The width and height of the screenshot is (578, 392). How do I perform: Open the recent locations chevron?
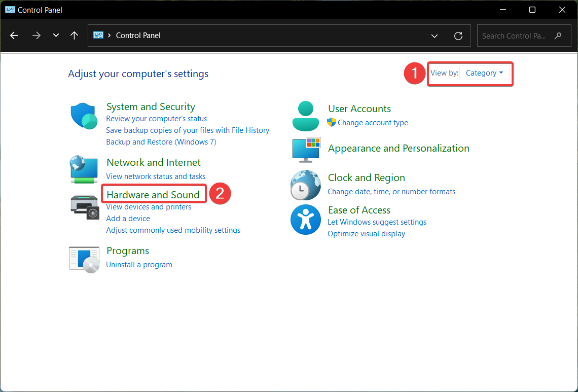(56, 35)
